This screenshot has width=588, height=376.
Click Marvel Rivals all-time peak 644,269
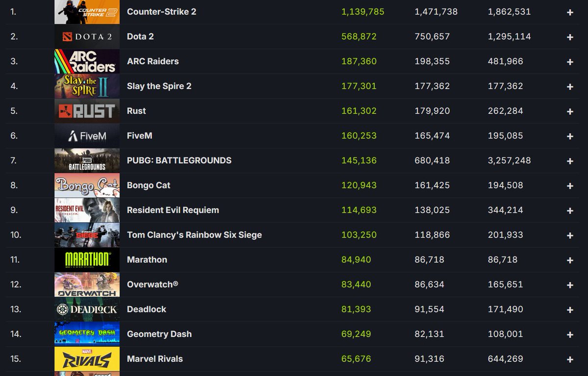(505, 359)
